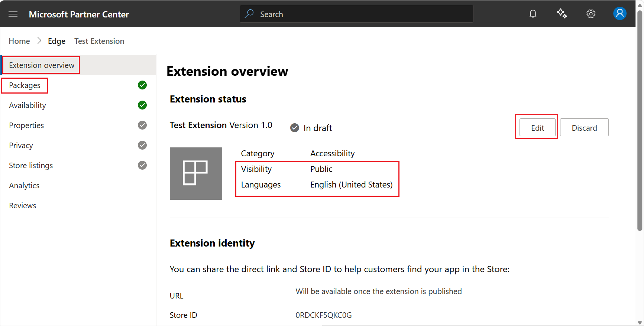Click Test Extension breadcrumb
Image resolution: width=644 pixels, height=326 pixels.
(x=99, y=41)
